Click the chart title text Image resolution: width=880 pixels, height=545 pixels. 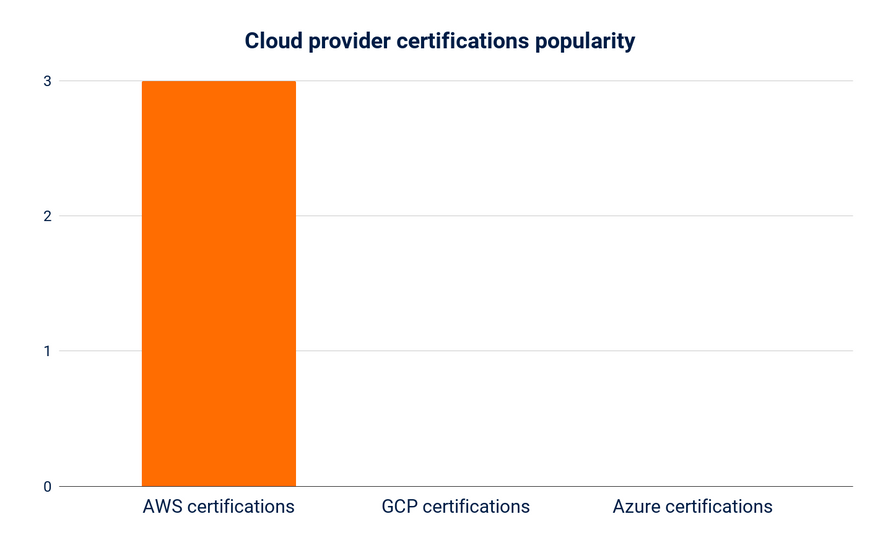tap(440, 42)
